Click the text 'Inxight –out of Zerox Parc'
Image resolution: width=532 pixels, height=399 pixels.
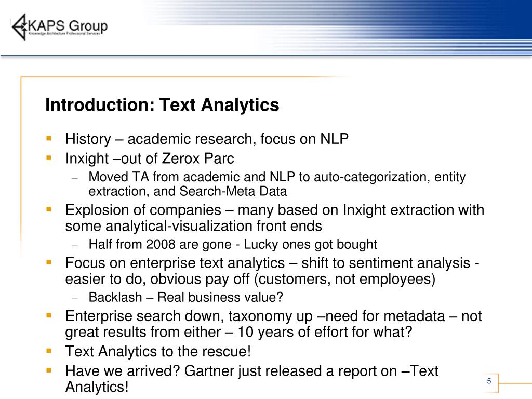(x=150, y=158)
